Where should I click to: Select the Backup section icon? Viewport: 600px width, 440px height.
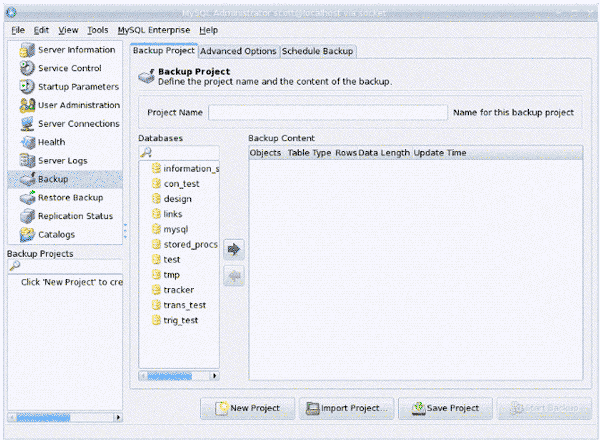click(x=27, y=179)
